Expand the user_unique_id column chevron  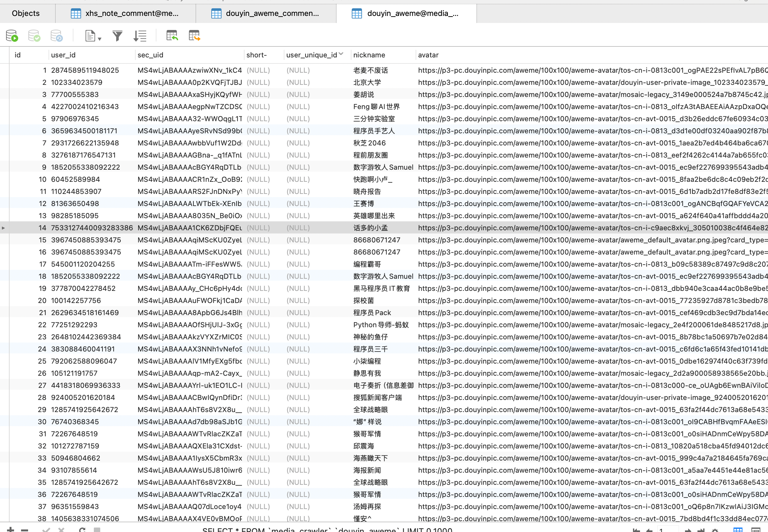[341, 54]
